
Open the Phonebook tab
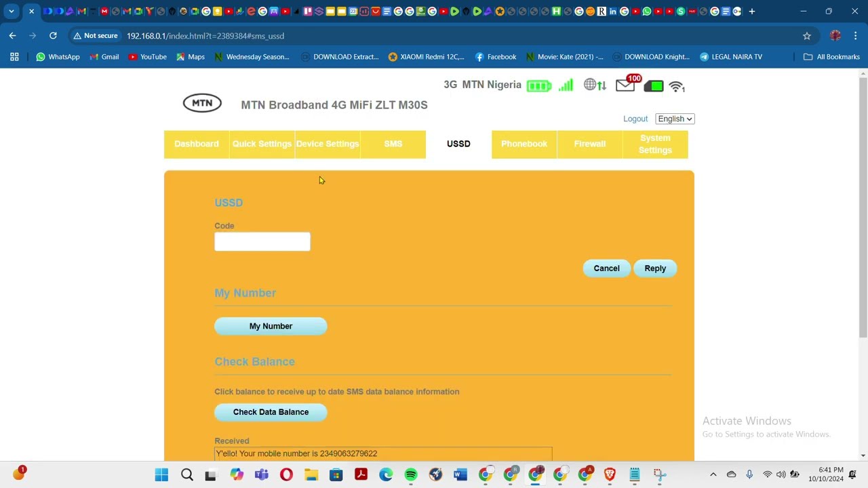pyautogui.click(x=524, y=144)
